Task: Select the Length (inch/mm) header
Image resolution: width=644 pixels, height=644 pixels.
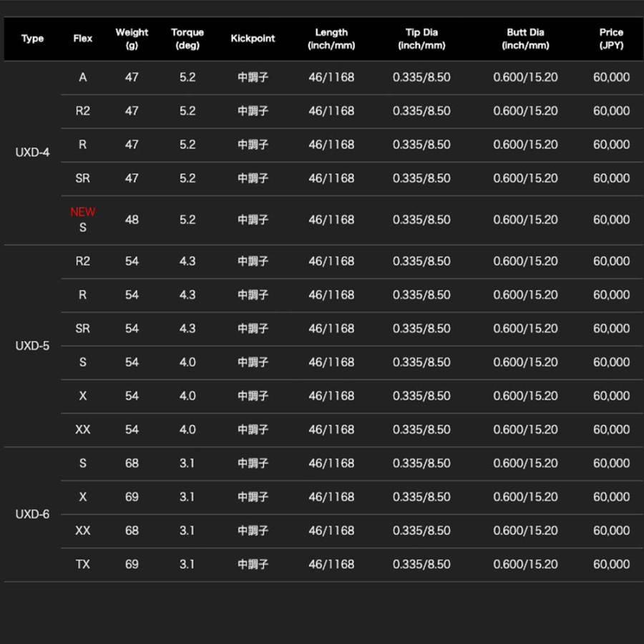Action: click(x=331, y=39)
